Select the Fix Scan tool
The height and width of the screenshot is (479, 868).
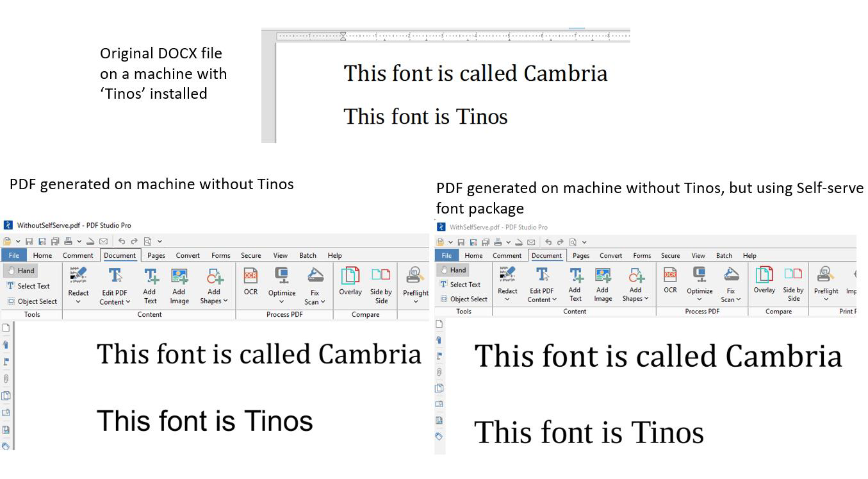click(x=315, y=284)
